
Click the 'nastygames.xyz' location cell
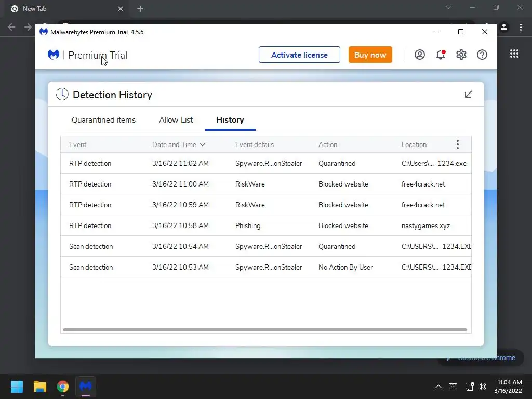(426, 225)
